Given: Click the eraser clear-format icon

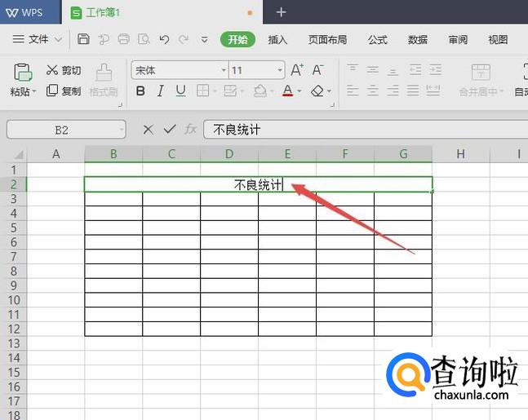Looking at the screenshot, I should point(317,91).
